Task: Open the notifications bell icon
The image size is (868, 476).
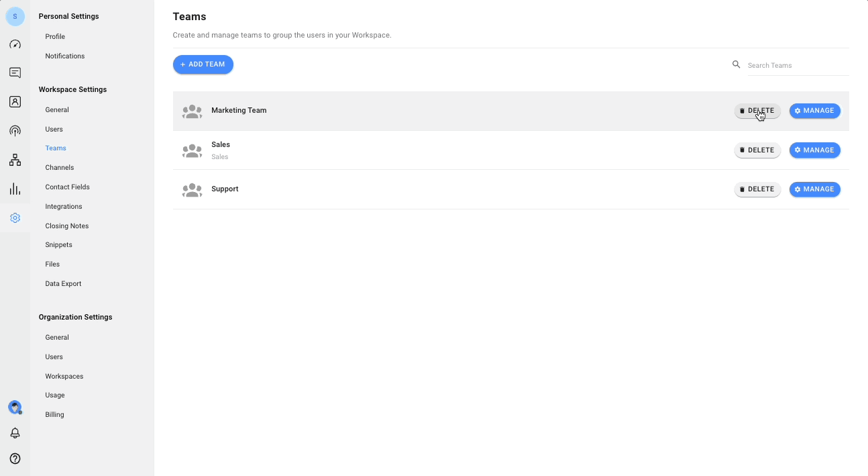Action: click(15, 433)
